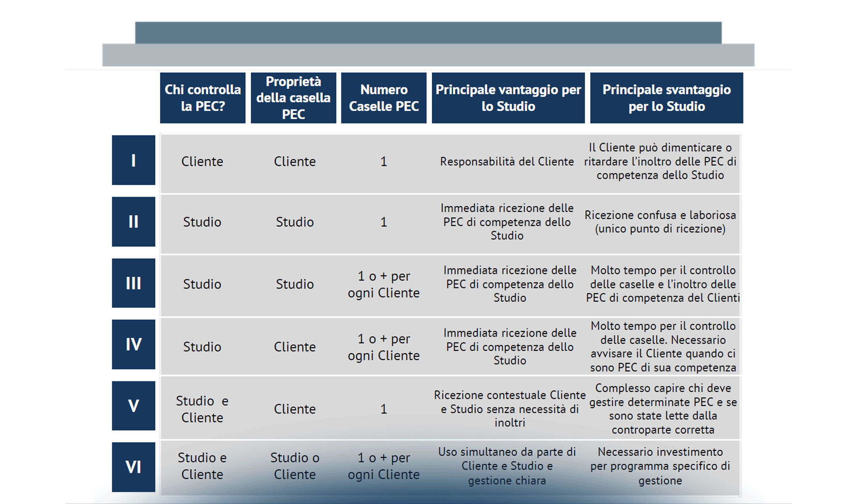Screen dimensions: 857x504
Task: Select the row IV numeral box
Action: pyautogui.click(x=133, y=344)
